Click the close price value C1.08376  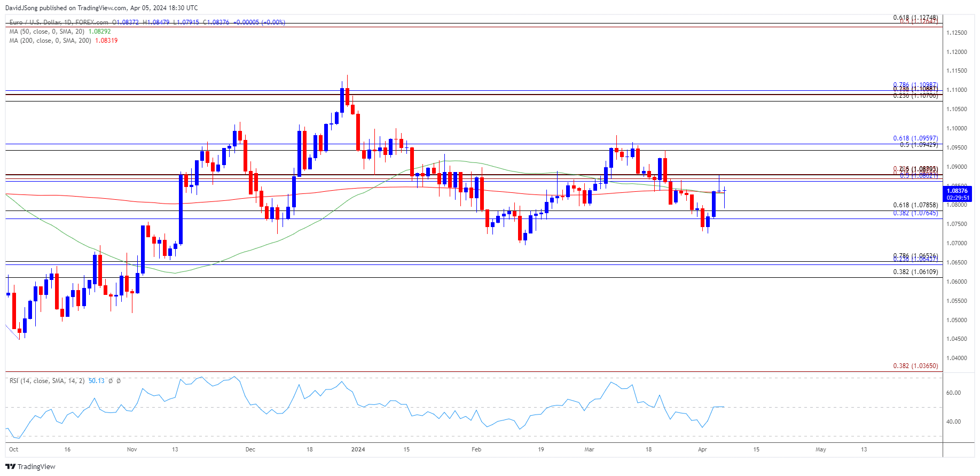coord(216,22)
